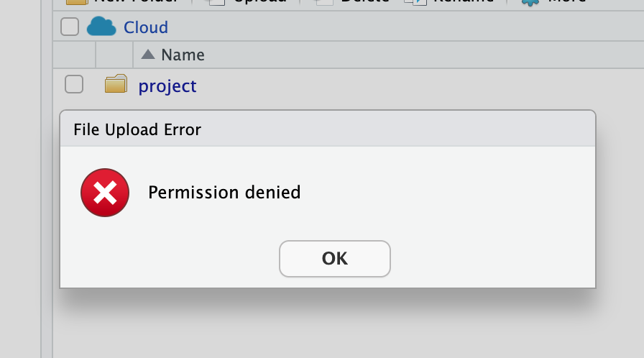Click the Upload icon in the files toolbar

(216, 2)
